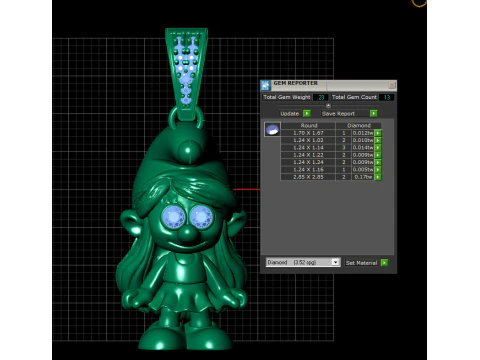480x360 pixels.
Task: Click the left eye gem on the model
Action: pos(174,217)
